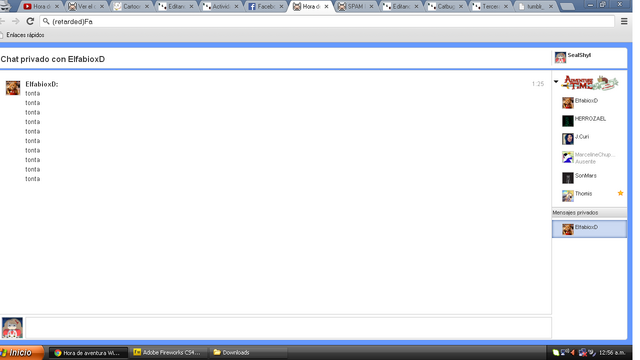Close the SPAM tab
This screenshot has height=360, width=640.
point(371,7)
